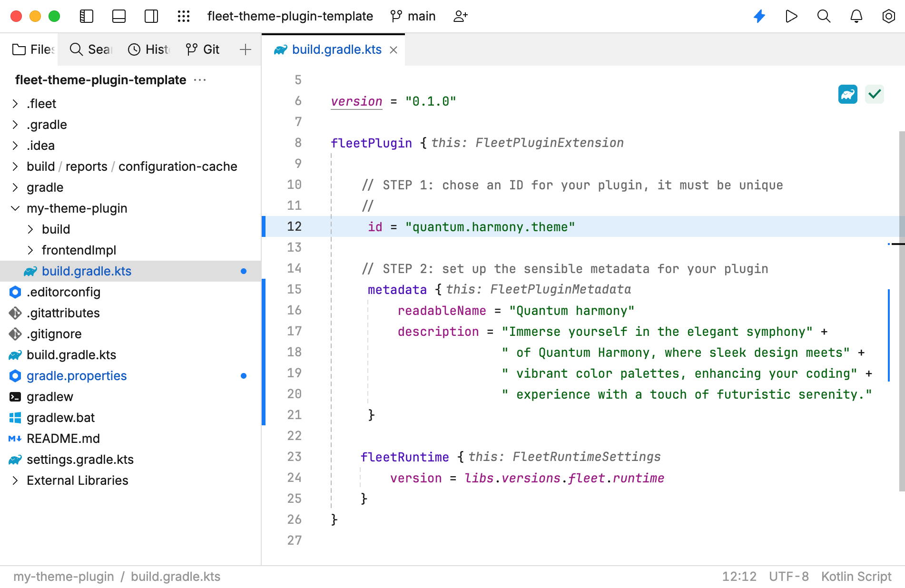Toggle the bottom panel visibility

pyautogui.click(x=118, y=16)
